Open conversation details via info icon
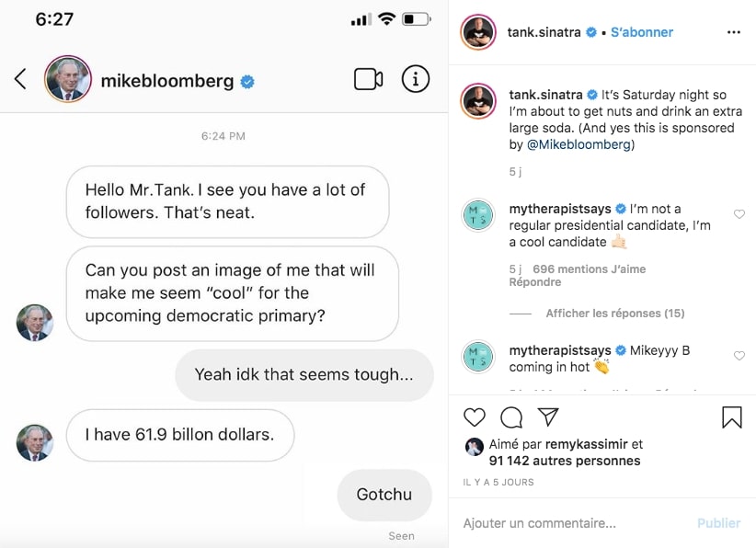 point(415,79)
